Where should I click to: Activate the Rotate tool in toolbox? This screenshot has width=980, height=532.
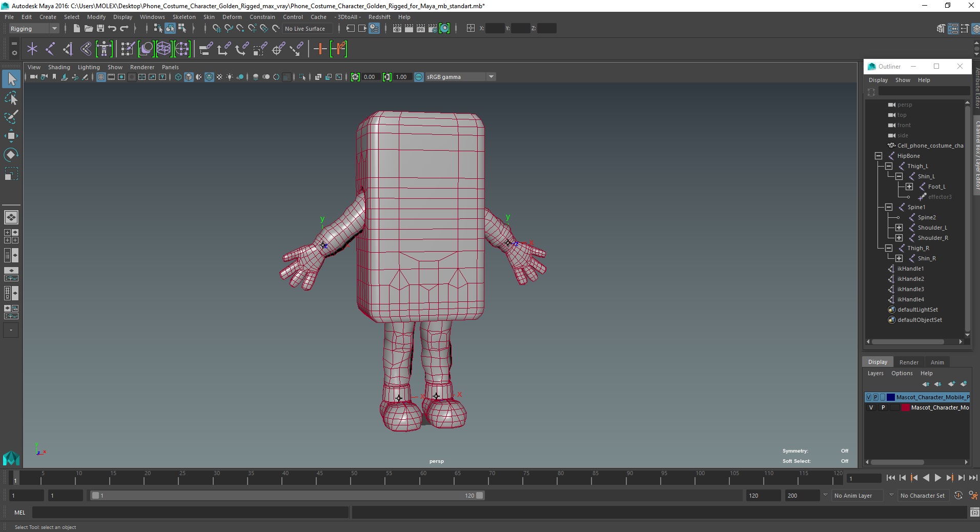pos(11,155)
